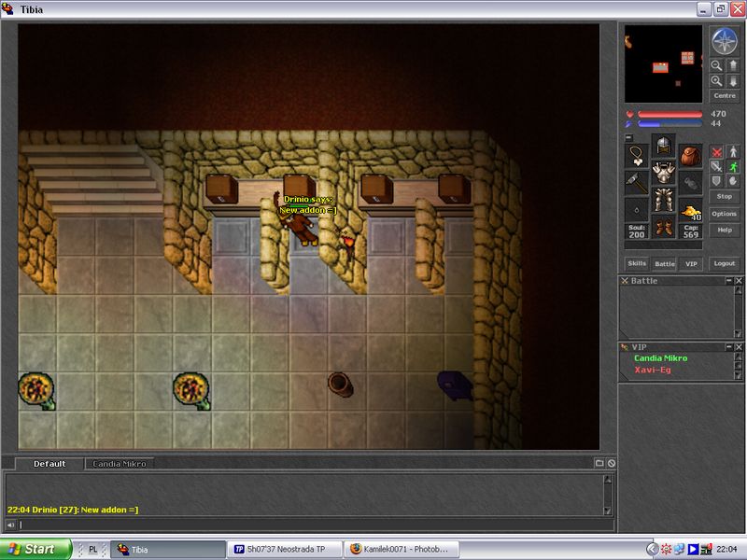
Task: Click the Soul 200 indicator
Action: tap(637, 231)
